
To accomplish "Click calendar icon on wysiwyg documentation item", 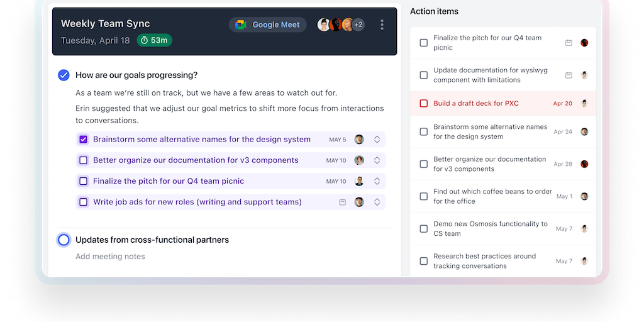I will pos(569,75).
